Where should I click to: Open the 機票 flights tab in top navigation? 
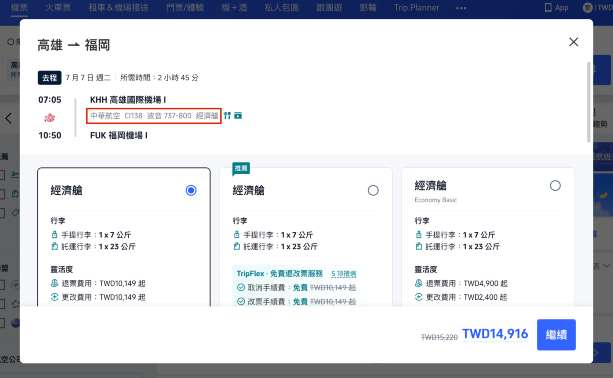tap(19, 7)
